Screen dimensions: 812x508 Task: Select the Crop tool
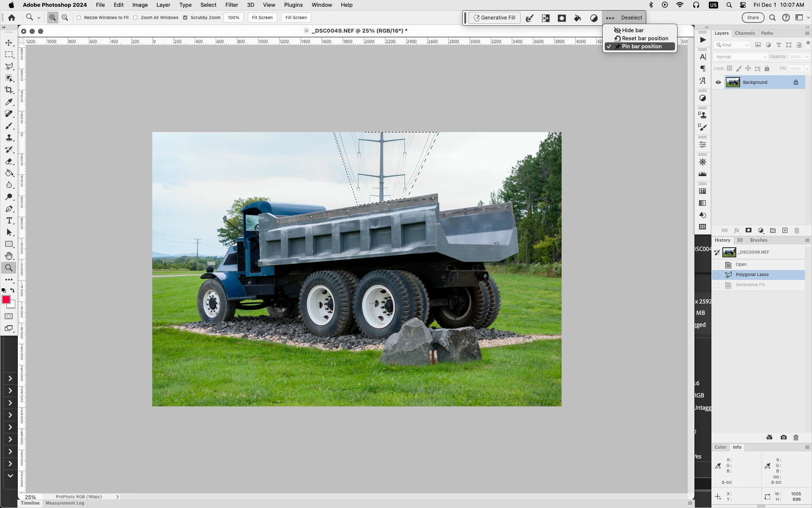pos(9,90)
